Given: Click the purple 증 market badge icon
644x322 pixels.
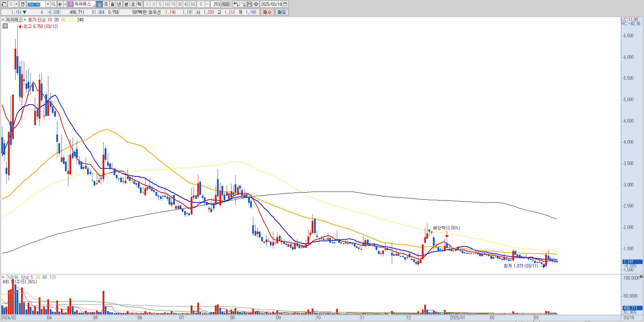Looking at the screenshot, I should (70, 4).
